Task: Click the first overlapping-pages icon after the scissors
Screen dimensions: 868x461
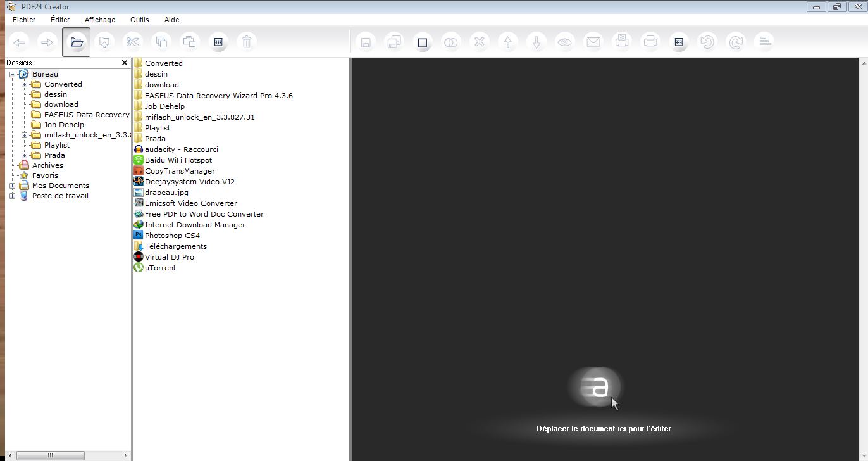Action: tap(161, 42)
